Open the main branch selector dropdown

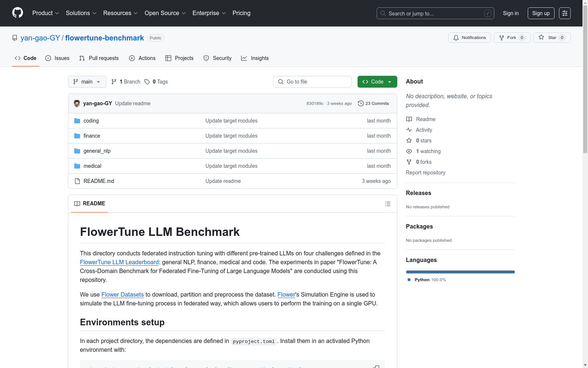pos(87,82)
